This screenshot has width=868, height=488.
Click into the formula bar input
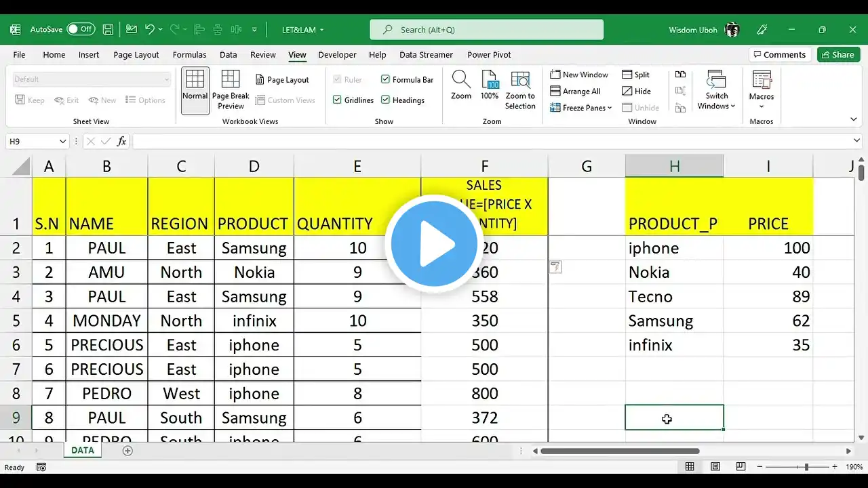[492, 142]
